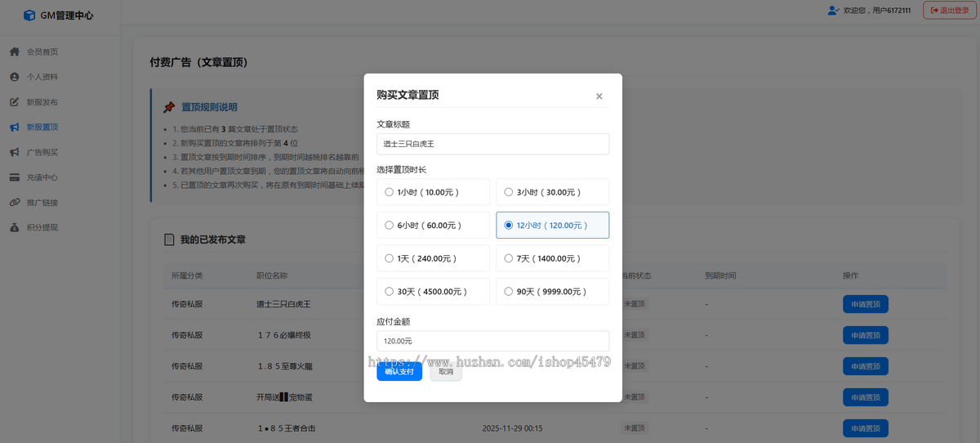The height and width of the screenshot is (443, 980).
Task: Click the megaphone icon beside 新服置顶
Action: [x=14, y=127]
